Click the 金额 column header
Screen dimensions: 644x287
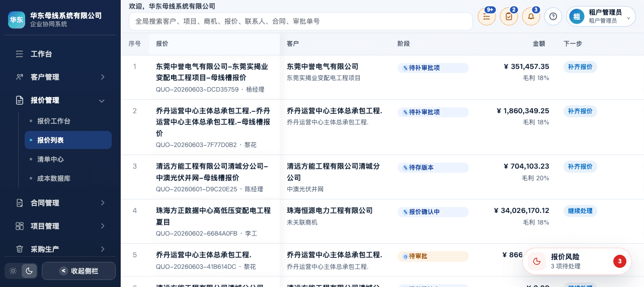539,44
